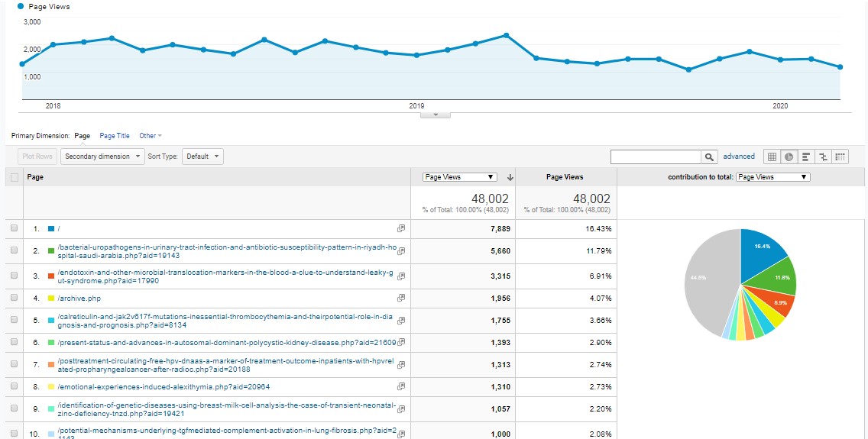This screenshot has height=439, width=868.
Task: Click the sort descending arrow by Page Views
Action: (510, 177)
